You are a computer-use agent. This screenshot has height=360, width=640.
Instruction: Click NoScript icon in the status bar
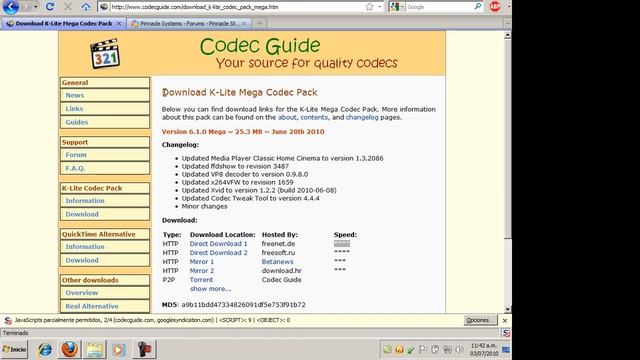click(x=506, y=333)
